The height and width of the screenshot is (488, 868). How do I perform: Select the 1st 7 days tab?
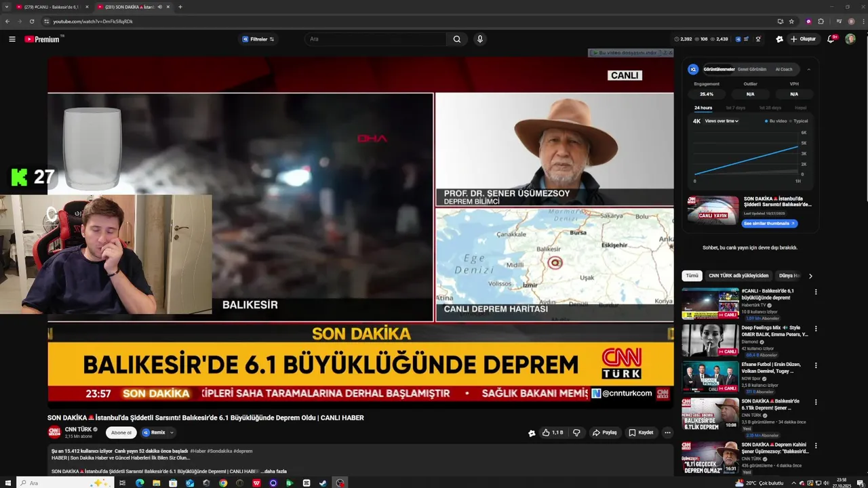pyautogui.click(x=735, y=108)
